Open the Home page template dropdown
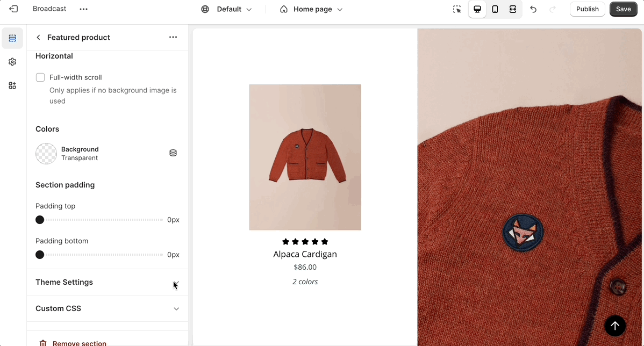This screenshot has width=644, height=346. tap(311, 9)
